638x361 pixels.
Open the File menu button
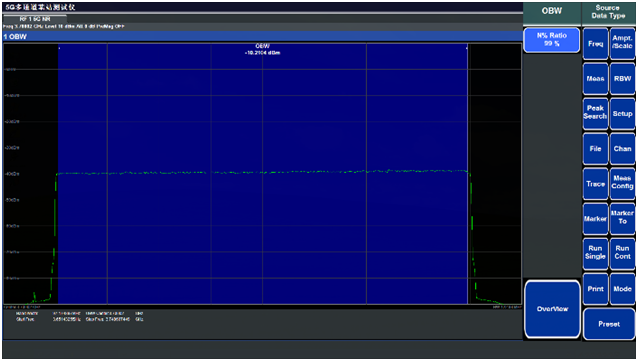[x=595, y=149]
